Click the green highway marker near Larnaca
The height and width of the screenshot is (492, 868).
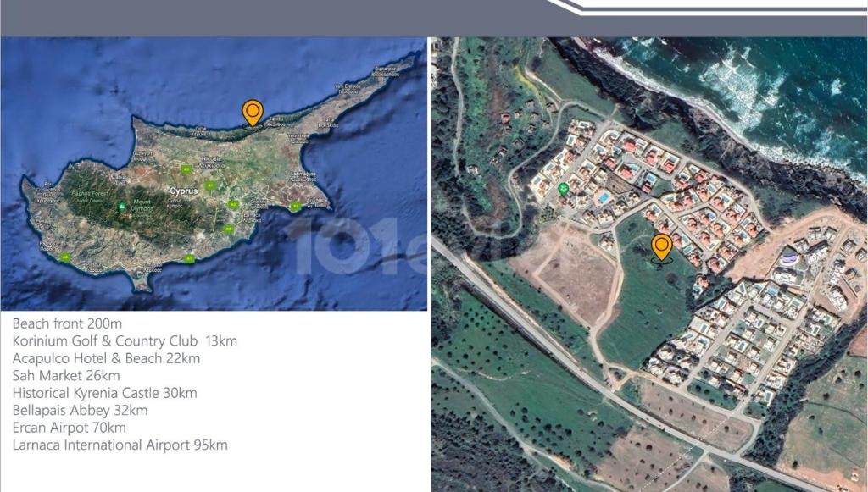(x=232, y=204)
